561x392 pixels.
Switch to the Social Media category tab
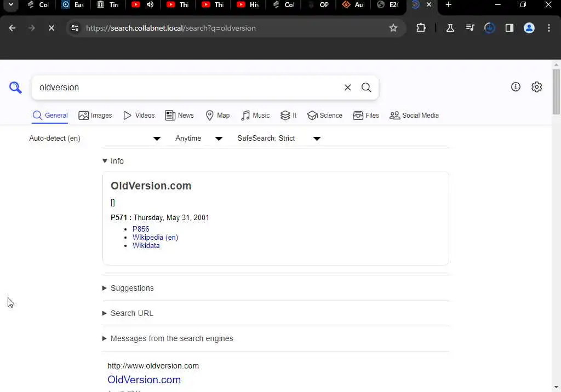tap(414, 115)
